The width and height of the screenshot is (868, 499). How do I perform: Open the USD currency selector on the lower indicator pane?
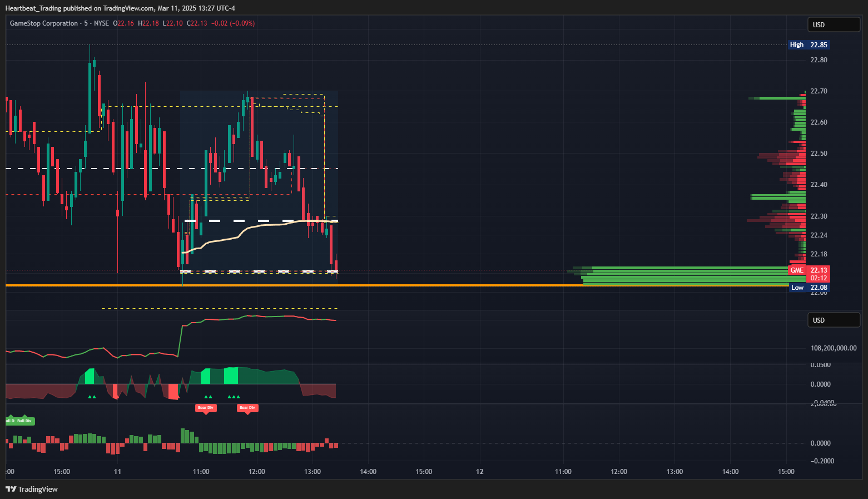[x=834, y=320]
